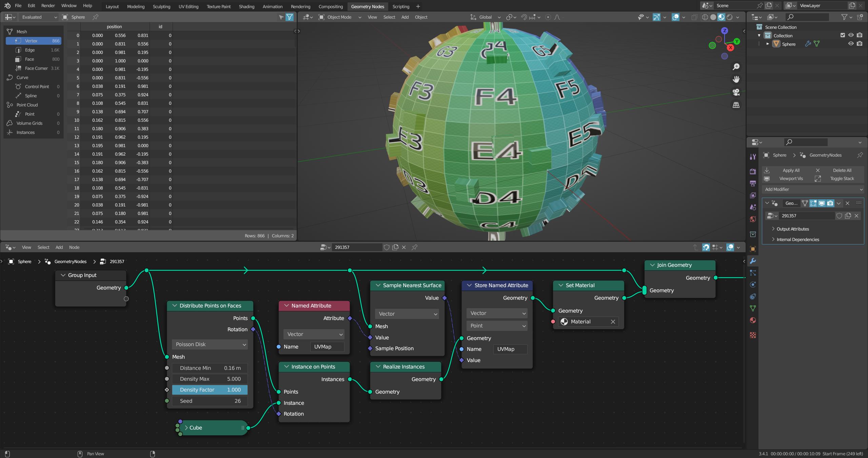Open Named Attribute Vector type dropdown
This screenshot has width=868, height=458.
pos(314,334)
